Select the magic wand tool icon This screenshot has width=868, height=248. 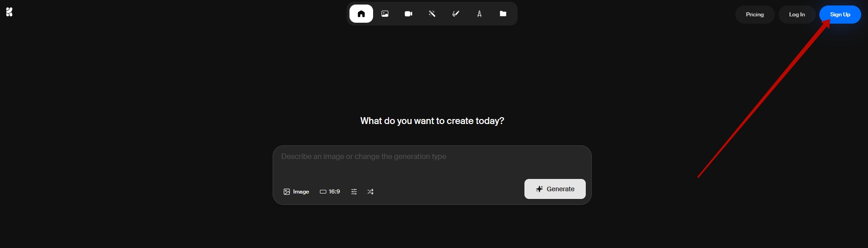tap(432, 14)
